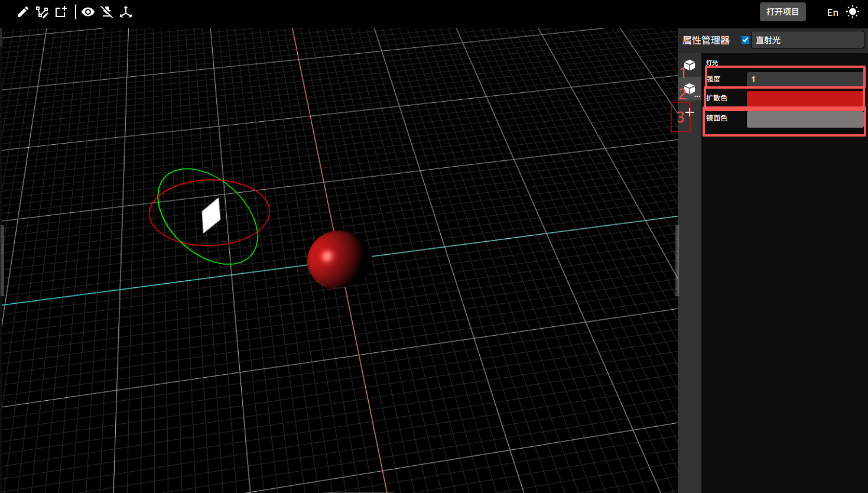The image size is (868, 493).
Task: Click the plus icon below the cube tabs
Action: tap(690, 112)
